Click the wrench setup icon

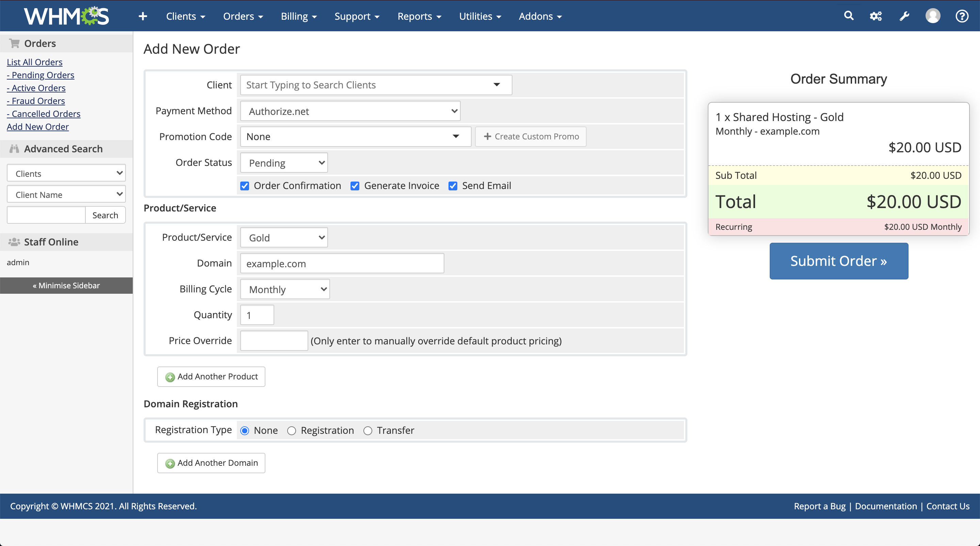tap(904, 16)
